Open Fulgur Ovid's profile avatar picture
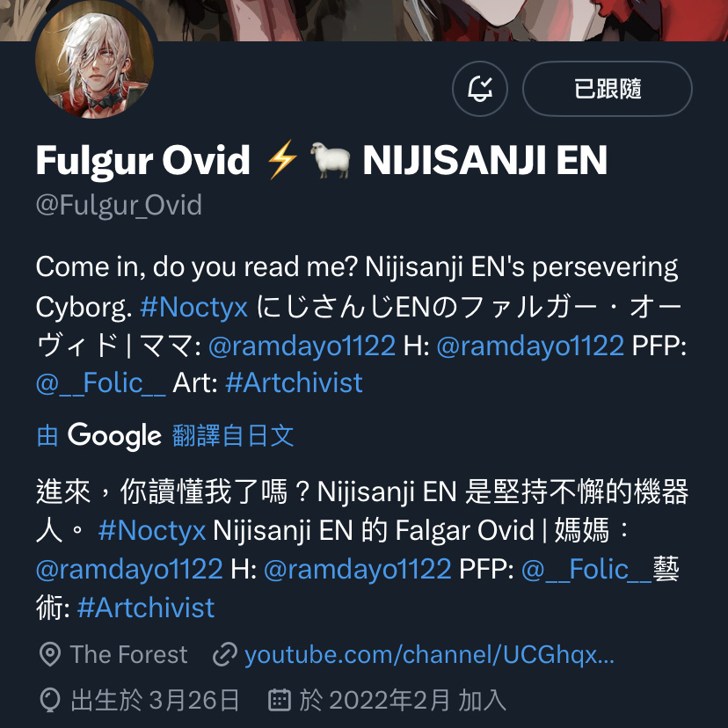This screenshot has height=728, width=728. pos(95,59)
